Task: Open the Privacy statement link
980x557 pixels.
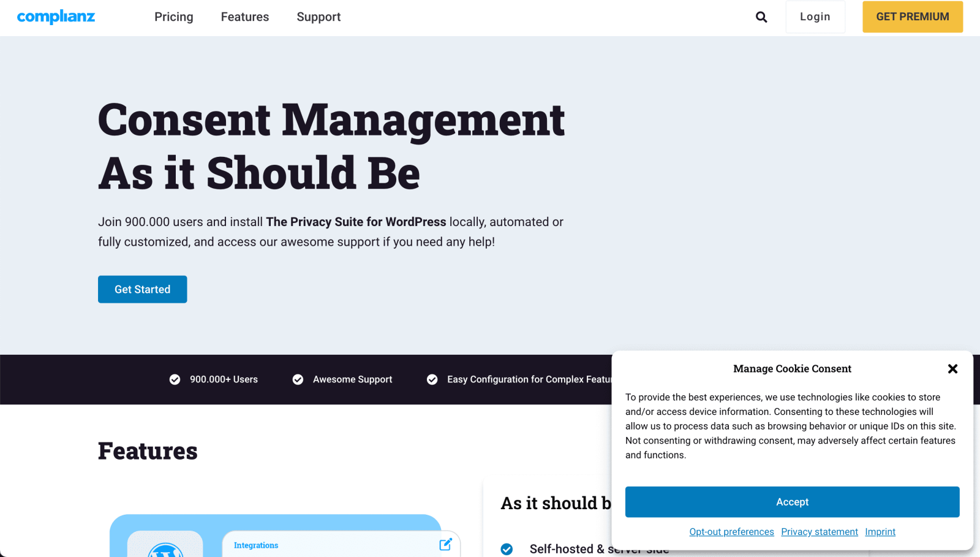Action: click(x=819, y=532)
